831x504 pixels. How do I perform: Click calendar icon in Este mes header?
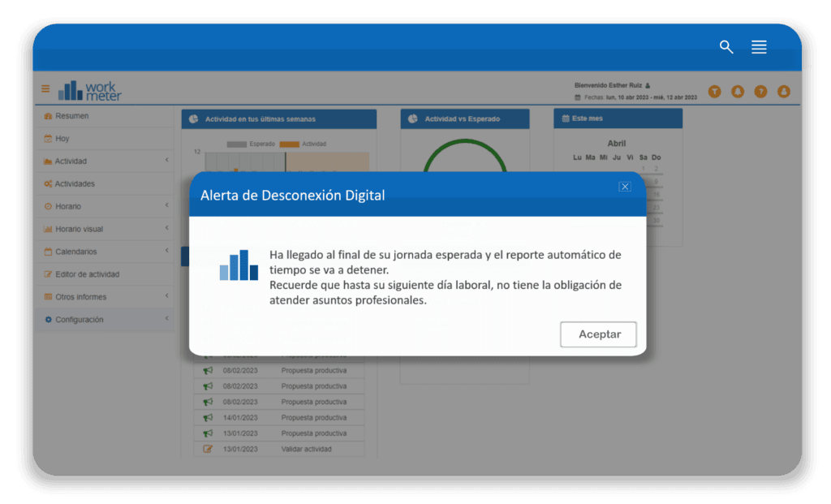[x=566, y=118]
